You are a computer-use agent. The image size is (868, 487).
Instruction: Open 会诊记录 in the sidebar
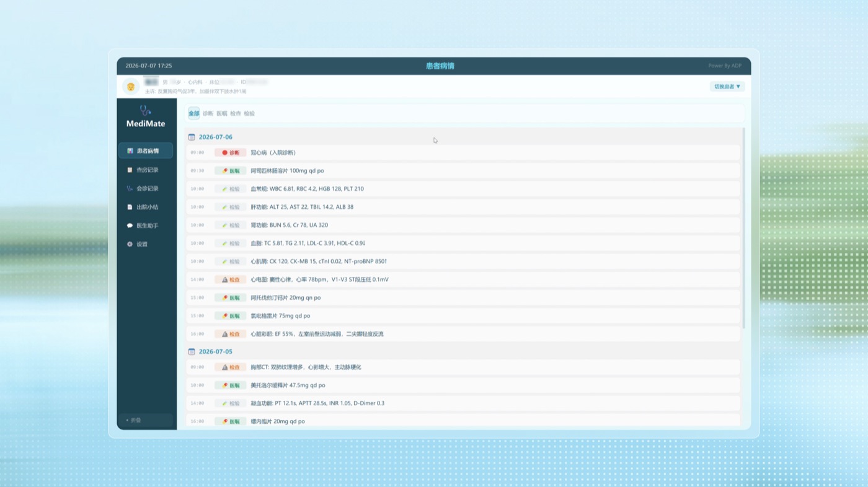coord(146,188)
